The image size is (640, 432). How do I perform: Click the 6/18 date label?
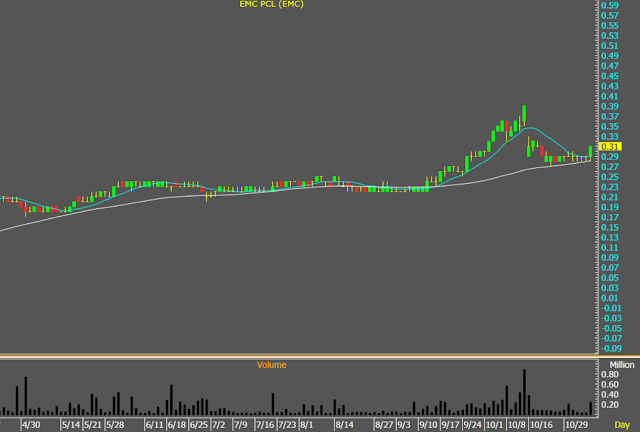tap(176, 425)
